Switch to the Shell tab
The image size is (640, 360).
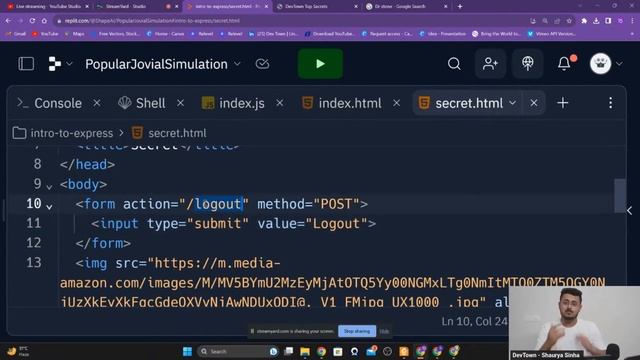coord(142,103)
